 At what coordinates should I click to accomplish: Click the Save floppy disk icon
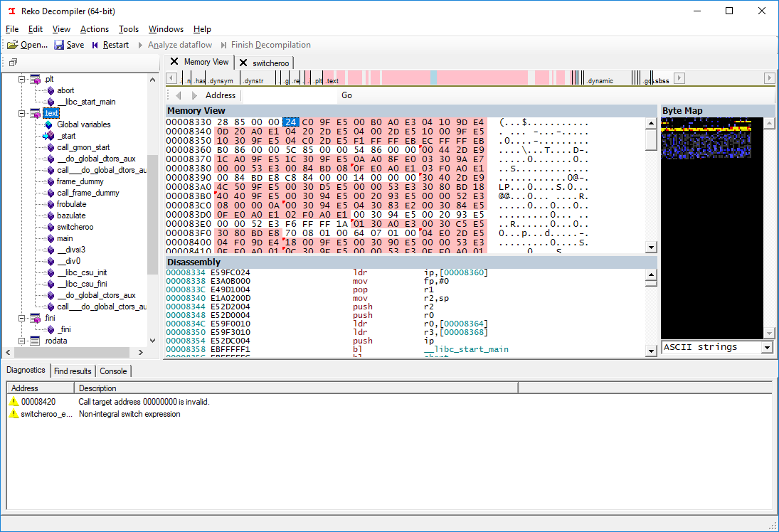(59, 45)
